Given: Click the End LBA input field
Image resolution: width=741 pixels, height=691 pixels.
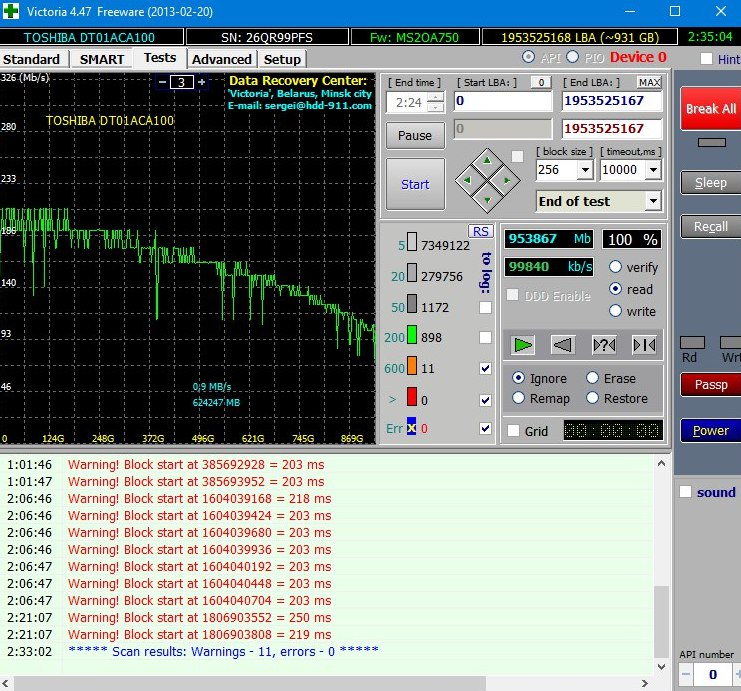Looking at the screenshot, I should (612, 101).
